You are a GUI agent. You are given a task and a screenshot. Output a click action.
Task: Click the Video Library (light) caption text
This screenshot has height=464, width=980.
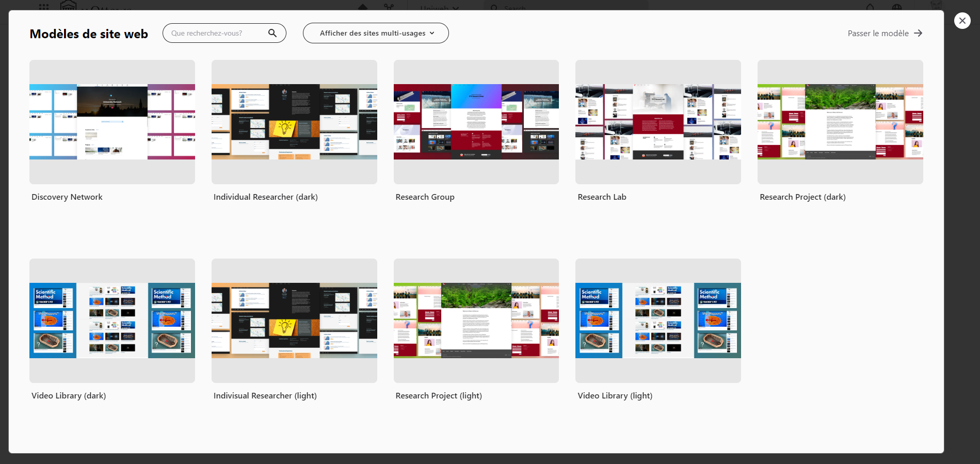point(615,396)
